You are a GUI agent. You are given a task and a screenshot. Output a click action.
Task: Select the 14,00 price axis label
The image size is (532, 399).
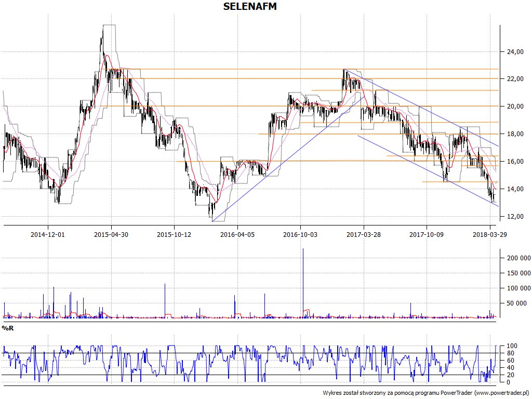pos(515,189)
